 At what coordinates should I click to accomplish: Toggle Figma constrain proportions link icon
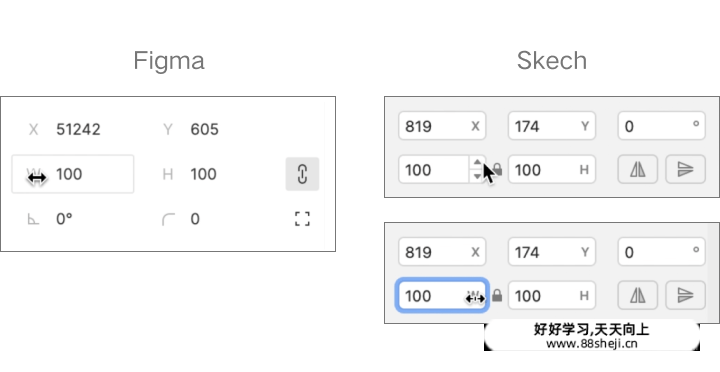point(302,174)
